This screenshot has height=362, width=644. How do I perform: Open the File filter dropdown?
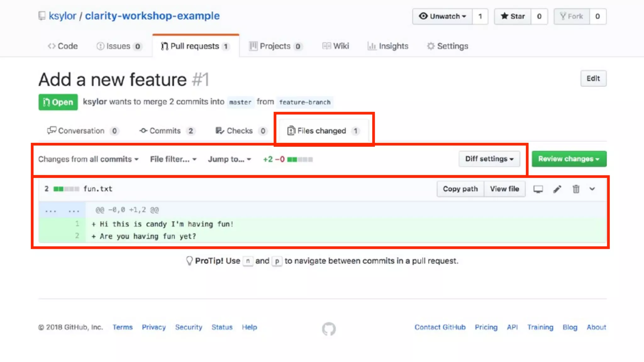[173, 159]
